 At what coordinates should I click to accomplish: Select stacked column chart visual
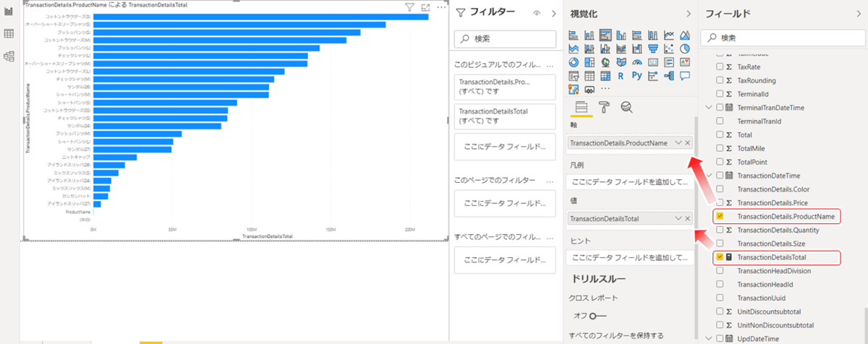(x=590, y=35)
